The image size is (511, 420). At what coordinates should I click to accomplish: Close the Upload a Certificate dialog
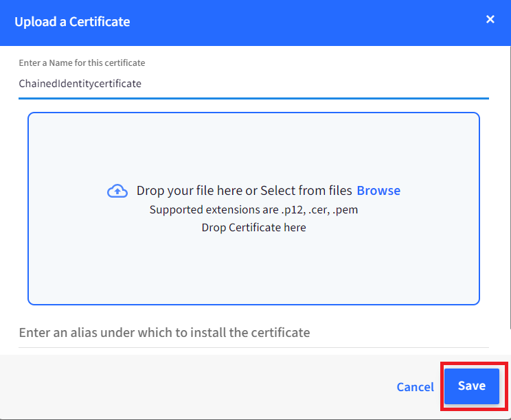pyautogui.click(x=490, y=19)
